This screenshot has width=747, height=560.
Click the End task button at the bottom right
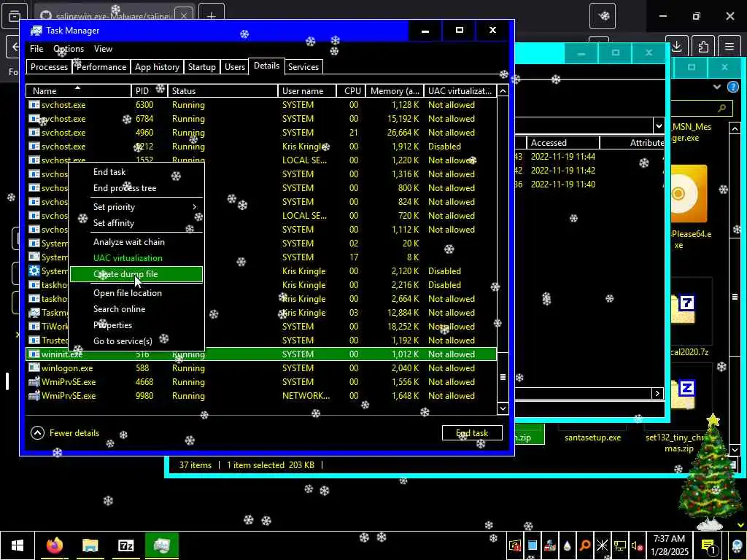(472, 433)
